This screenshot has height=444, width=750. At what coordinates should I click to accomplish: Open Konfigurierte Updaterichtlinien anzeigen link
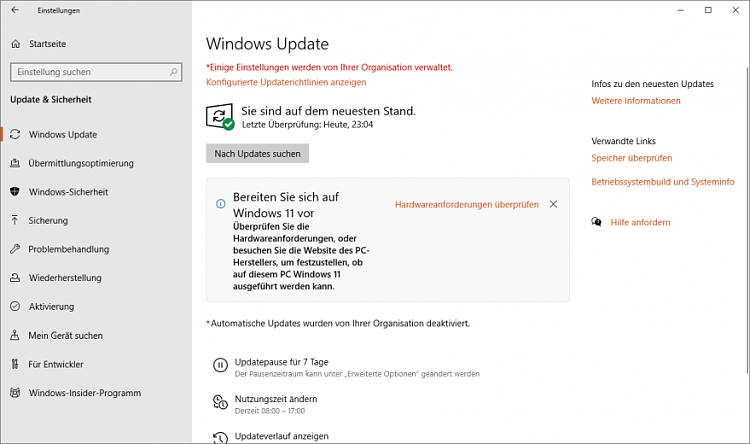click(x=286, y=82)
